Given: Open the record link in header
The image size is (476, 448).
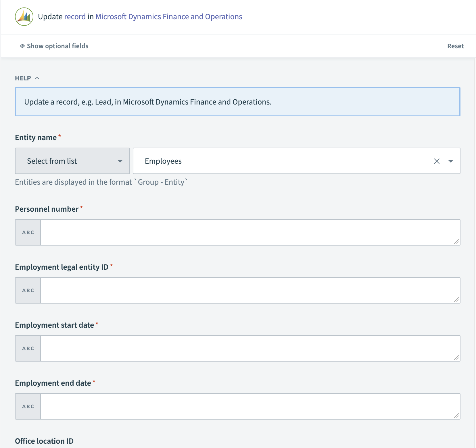Looking at the screenshot, I should coord(75,17).
